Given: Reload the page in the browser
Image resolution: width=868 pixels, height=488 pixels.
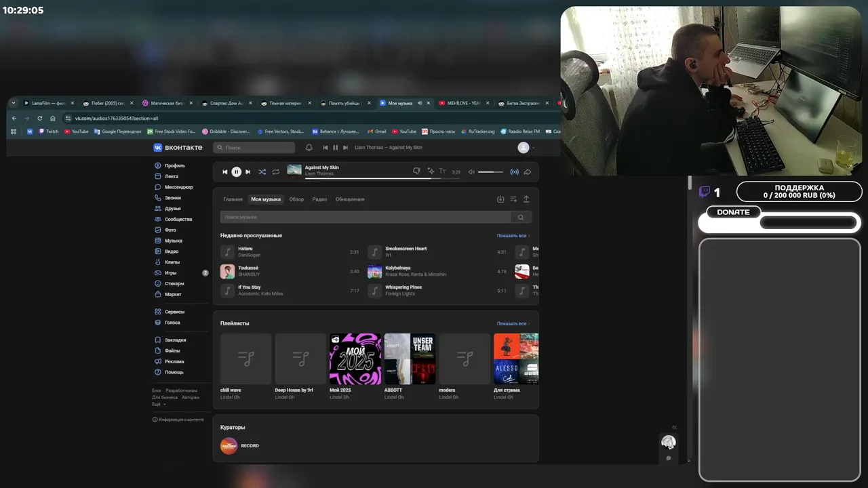Looking at the screenshot, I should pyautogui.click(x=40, y=118).
